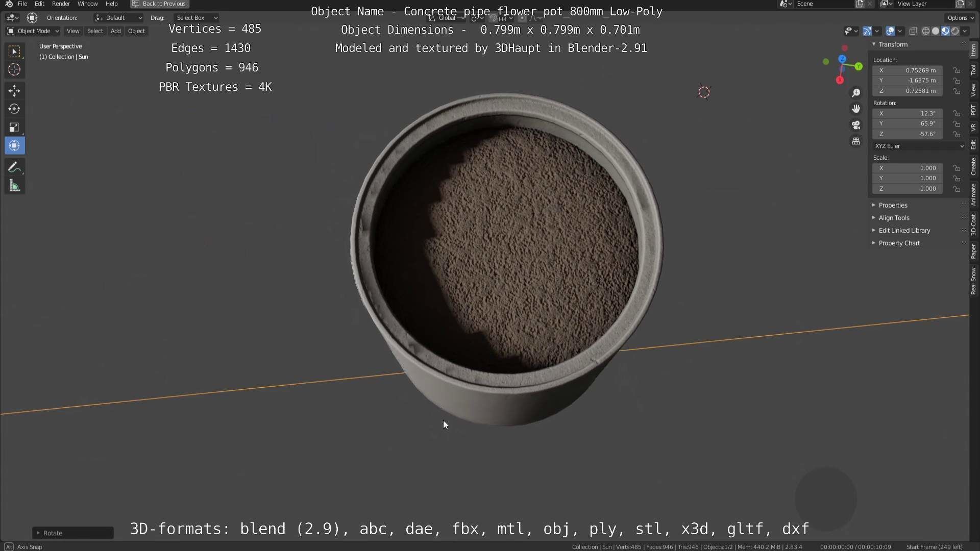Open the viewport Add menu
Image resolution: width=980 pixels, height=551 pixels.
click(116, 31)
